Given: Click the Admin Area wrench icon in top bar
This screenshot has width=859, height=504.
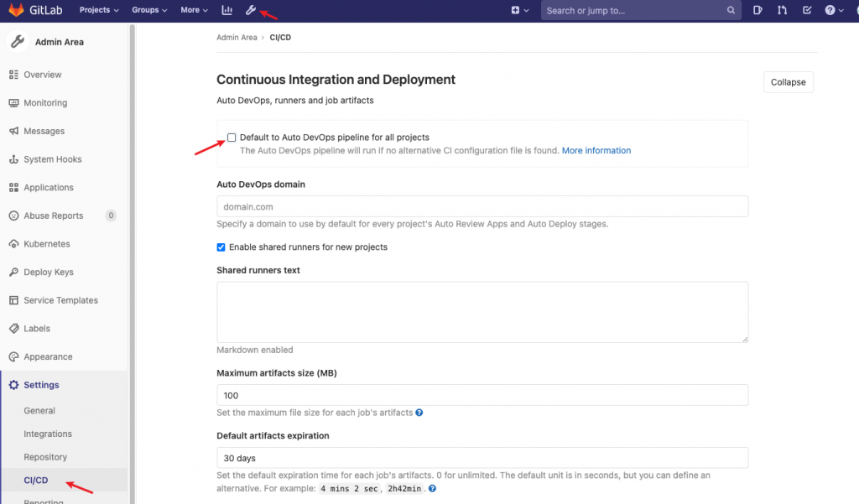Looking at the screenshot, I should [250, 10].
